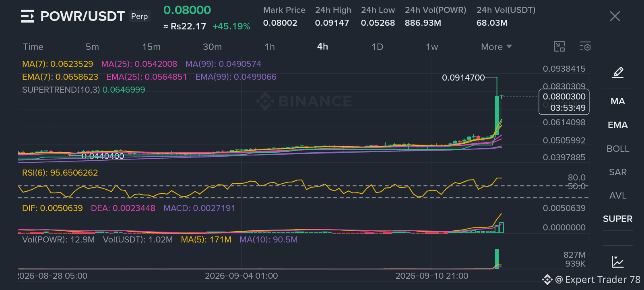Toggle the EMA indicator
644x290 pixels.
pyautogui.click(x=618, y=125)
